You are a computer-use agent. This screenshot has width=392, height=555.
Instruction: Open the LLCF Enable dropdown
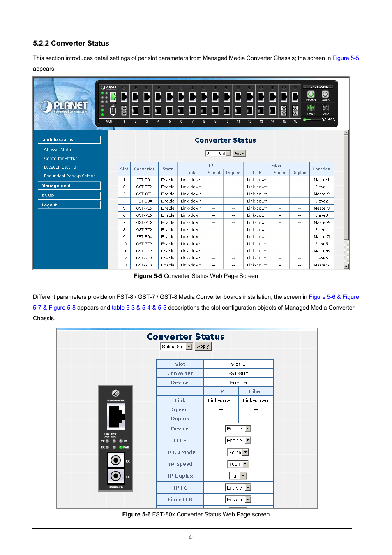point(238,440)
